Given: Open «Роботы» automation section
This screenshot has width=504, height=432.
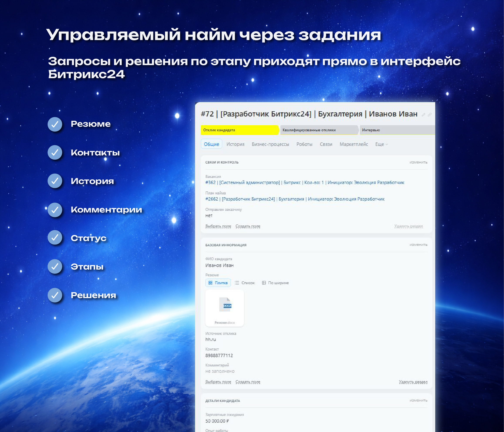Looking at the screenshot, I should coord(304,144).
